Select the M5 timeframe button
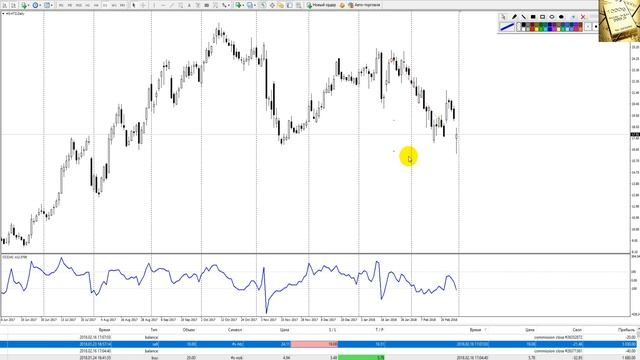 click(70, 5)
